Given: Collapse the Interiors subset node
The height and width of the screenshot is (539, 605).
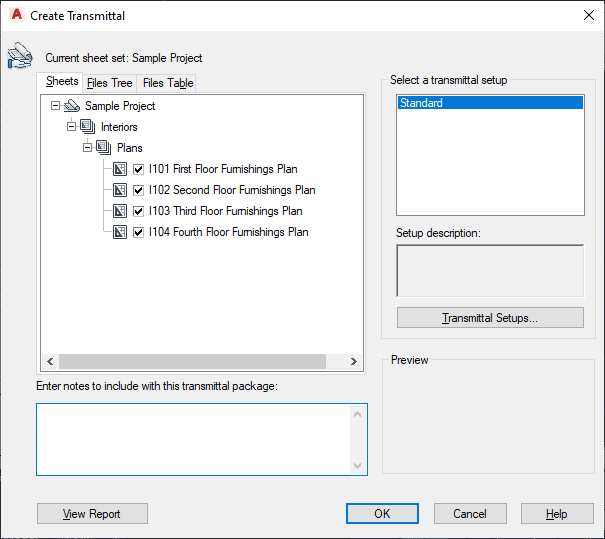Looking at the screenshot, I should [71, 127].
